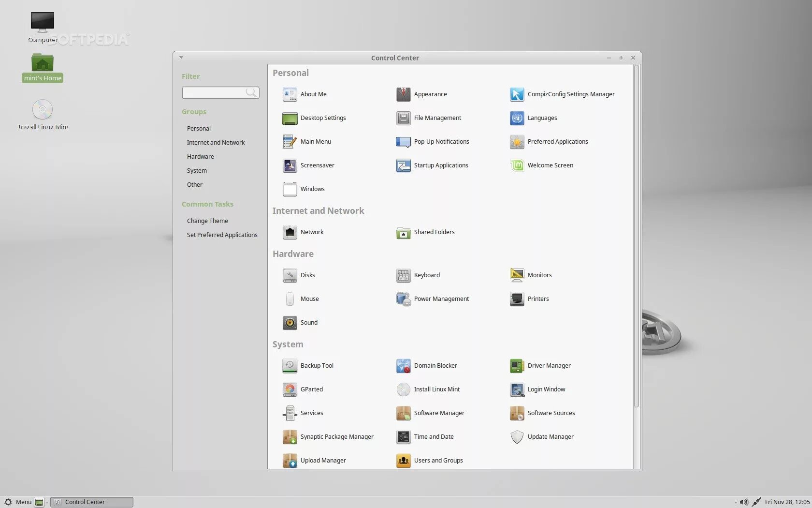Click the network connection tray icon
812x508 pixels.
point(756,502)
